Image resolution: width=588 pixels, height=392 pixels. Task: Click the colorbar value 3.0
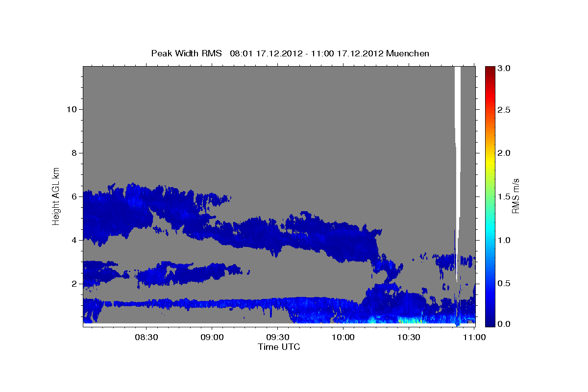505,68
